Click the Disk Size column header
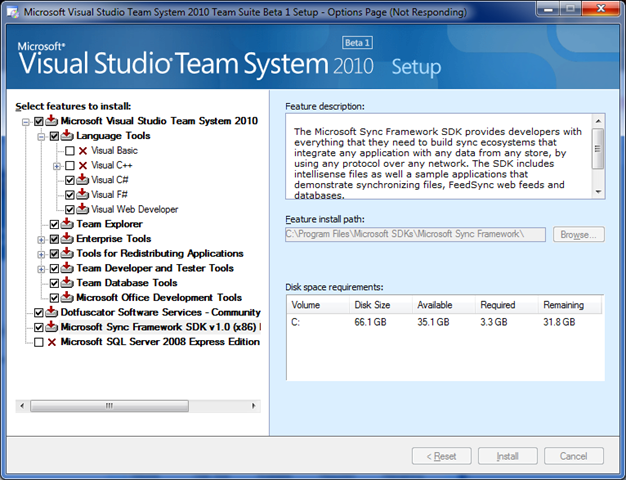626x480 pixels. pyautogui.click(x=381, y=305)
